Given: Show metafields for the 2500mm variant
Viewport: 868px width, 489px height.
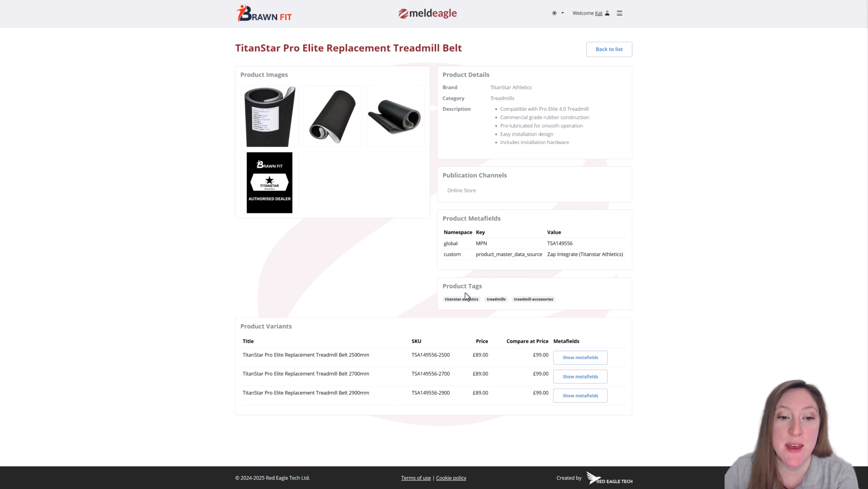Looking at the screenshot, I should [x=580, y=358].
